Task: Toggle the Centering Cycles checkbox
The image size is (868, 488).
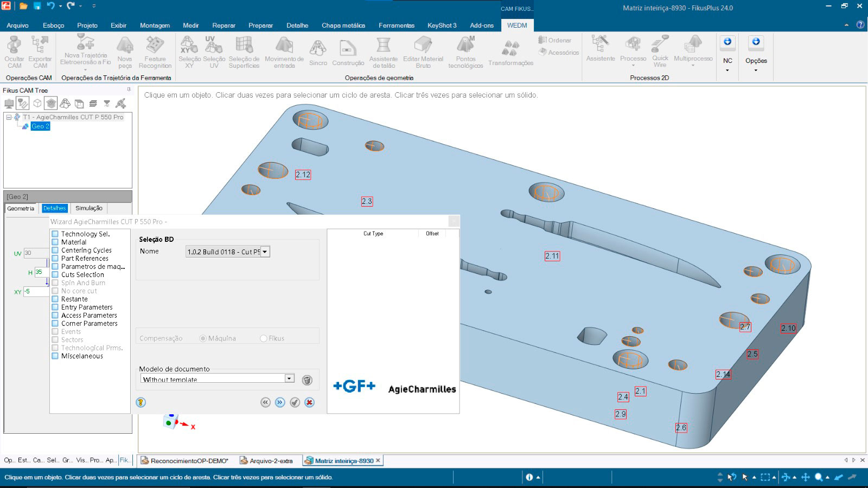Action: [55, 251]
